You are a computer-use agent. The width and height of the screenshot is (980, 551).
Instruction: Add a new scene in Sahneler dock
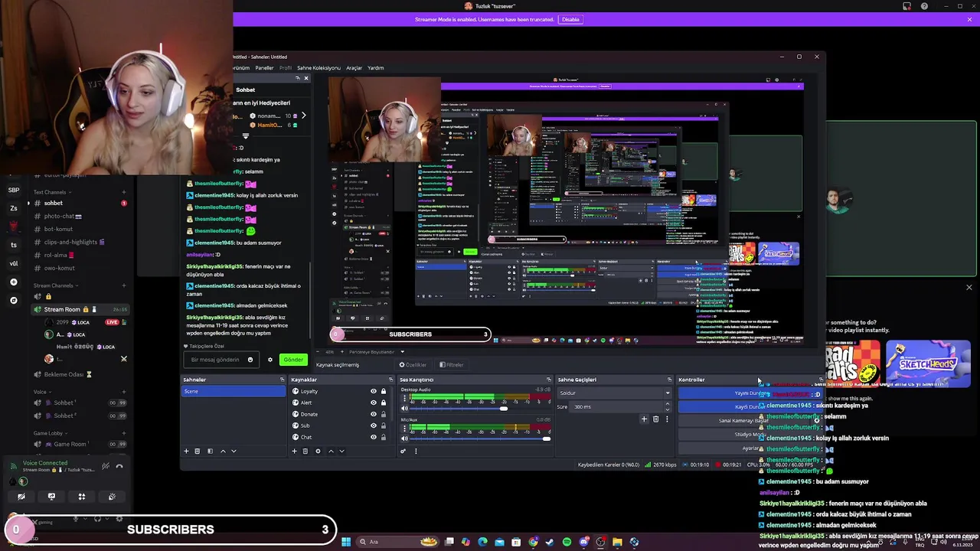186,451
